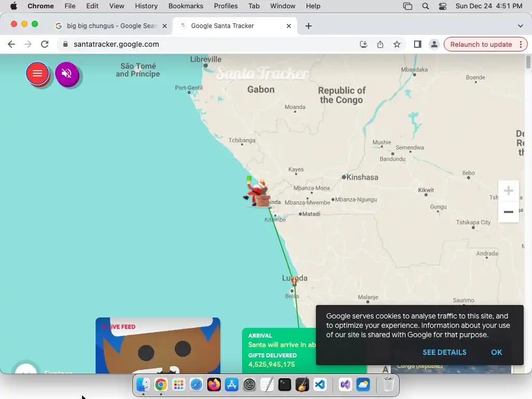The height and width of the screenshot is (399, 532).
Task: Open the Profiles menu
Action: (225, 6)
